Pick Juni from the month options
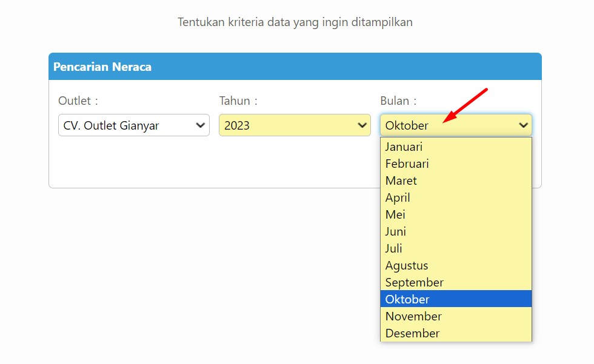Image resolution: width=594 pixels, height=364 pixels. (456, 231)
